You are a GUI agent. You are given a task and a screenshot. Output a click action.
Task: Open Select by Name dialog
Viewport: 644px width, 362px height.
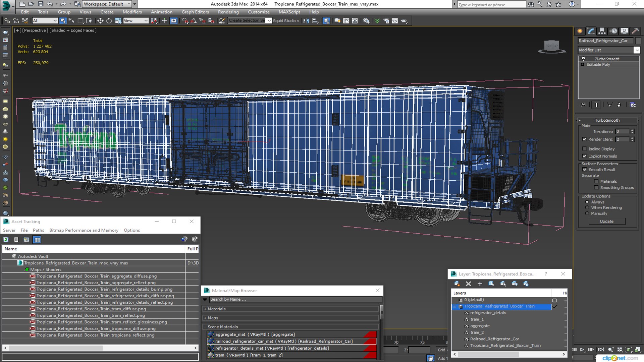click(x=71, y=21)
